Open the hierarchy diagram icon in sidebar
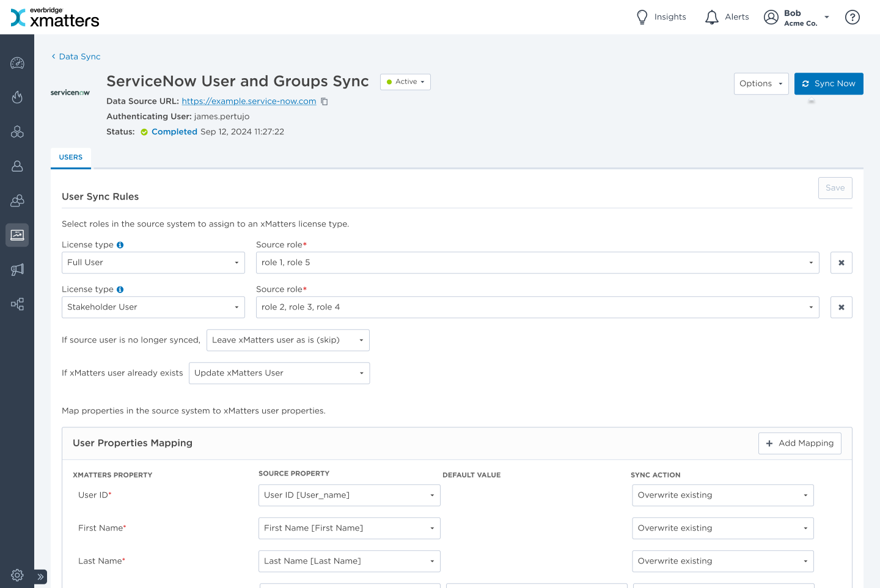Viewport: 880px width, 588px height. pyautogui.click(x=17, y=304)
